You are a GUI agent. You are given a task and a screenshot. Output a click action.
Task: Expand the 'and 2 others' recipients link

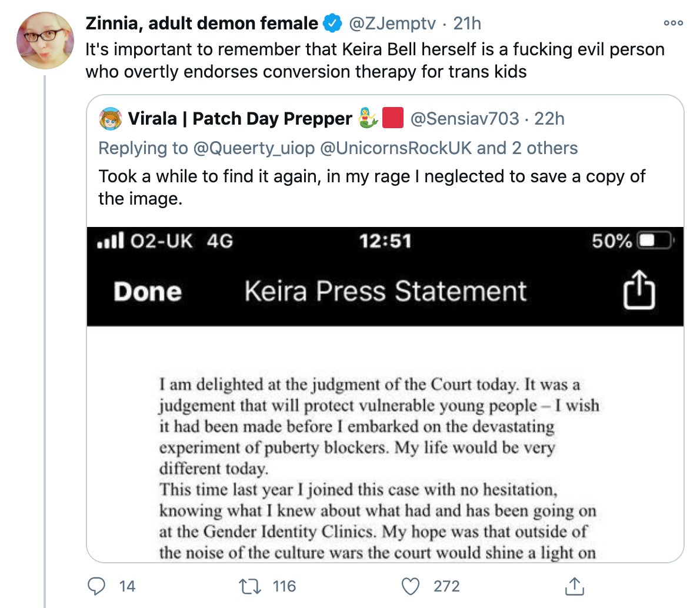tap(527, 148)
